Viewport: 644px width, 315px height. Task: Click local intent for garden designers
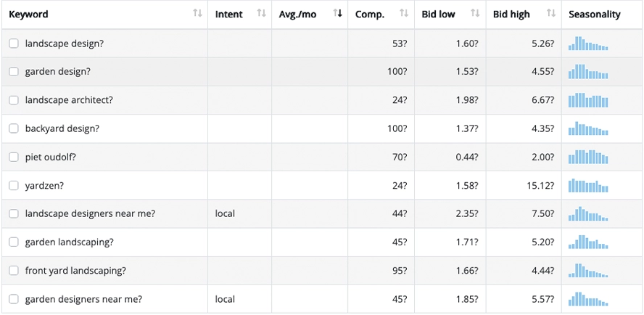tap(225, 299)
